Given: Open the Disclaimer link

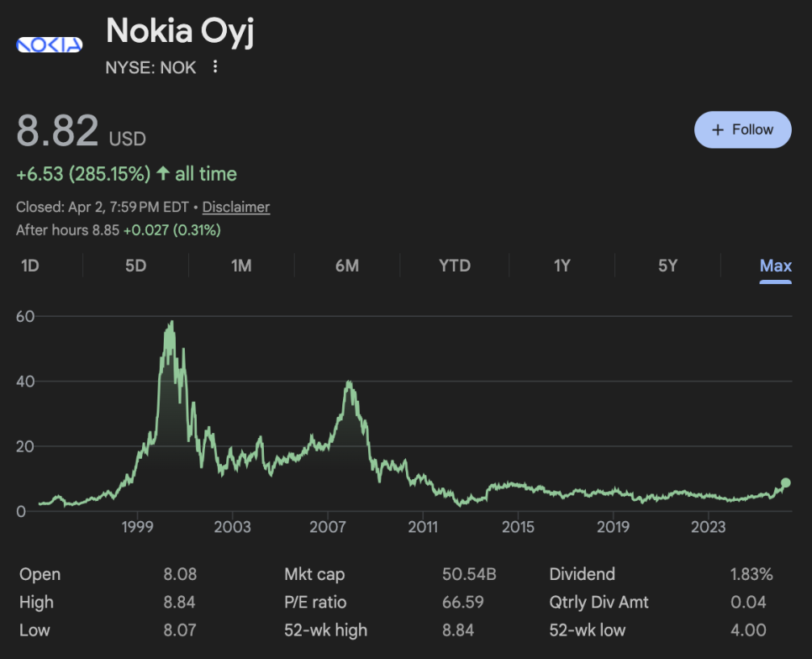Looking at the screenshot, I should pyautogui.click(x=236, y=207).
